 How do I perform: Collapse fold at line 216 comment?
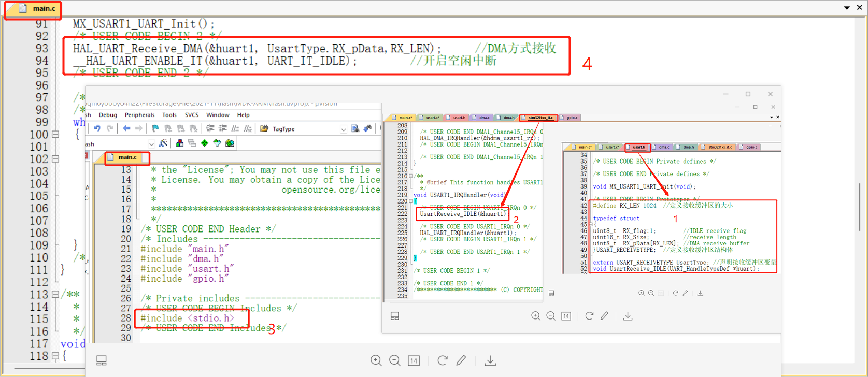[411, 176]
